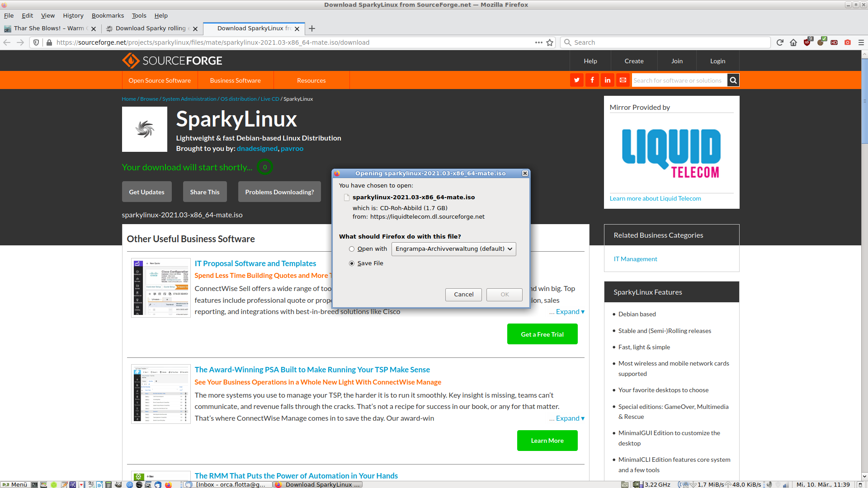The height and width of the screenshot is (488, 868).
Task: Click the Liquid Telecom mirror logo
Action: [x=671, y=154]
